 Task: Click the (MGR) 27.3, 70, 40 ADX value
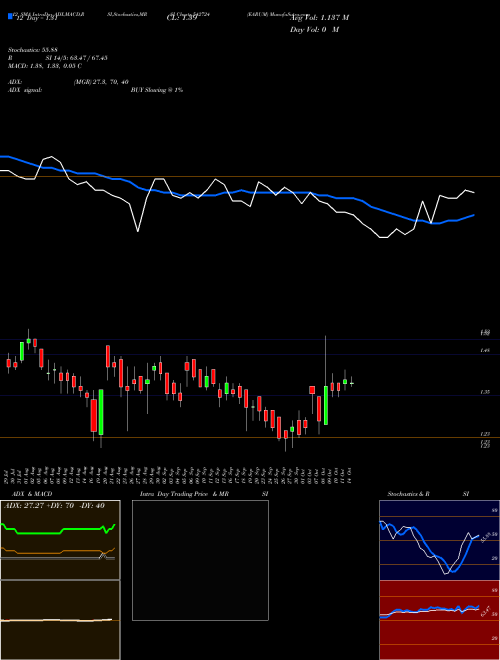tap(101, 82)
